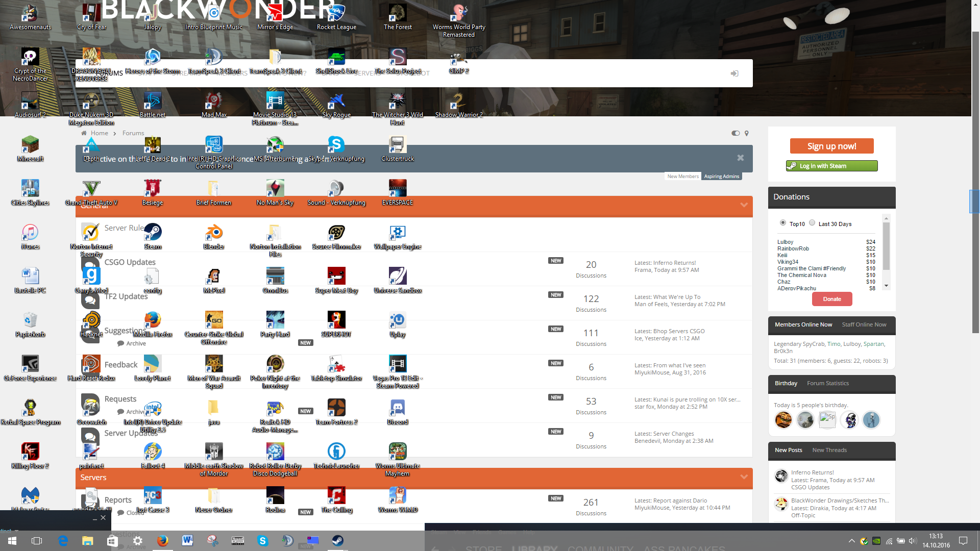The width and height of the screenshot is (980, 551).
Task: Show hidden system tray icons
Action: (851, 541)
